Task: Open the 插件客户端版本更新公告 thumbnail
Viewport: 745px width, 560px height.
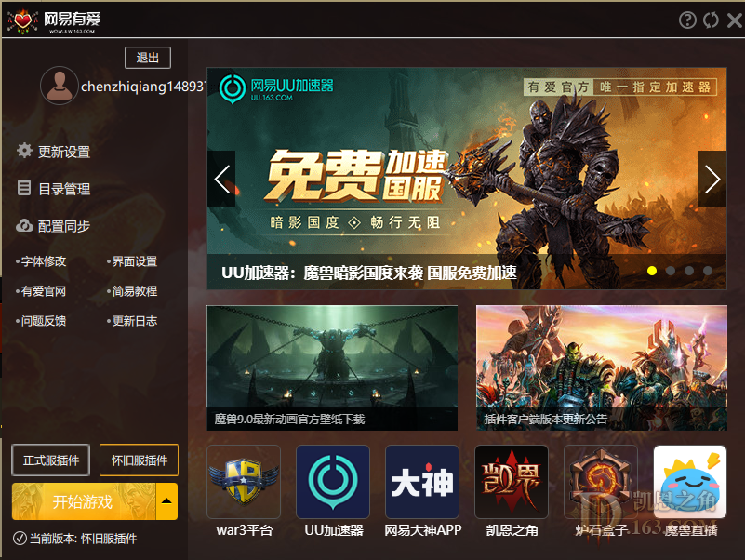Action: (x=602, y=368)
